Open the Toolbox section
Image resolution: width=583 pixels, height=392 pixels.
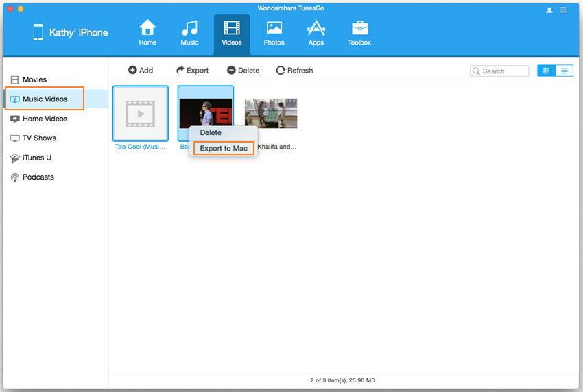(359, 33)
